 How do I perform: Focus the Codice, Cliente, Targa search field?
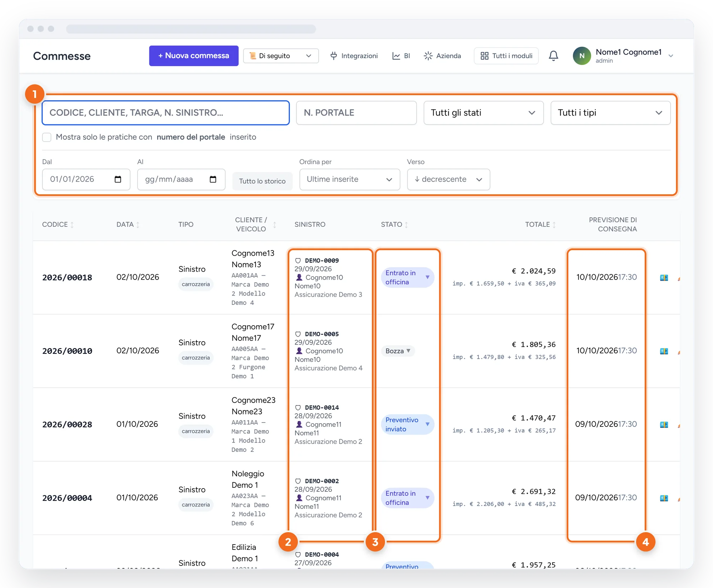pos(165,113)
